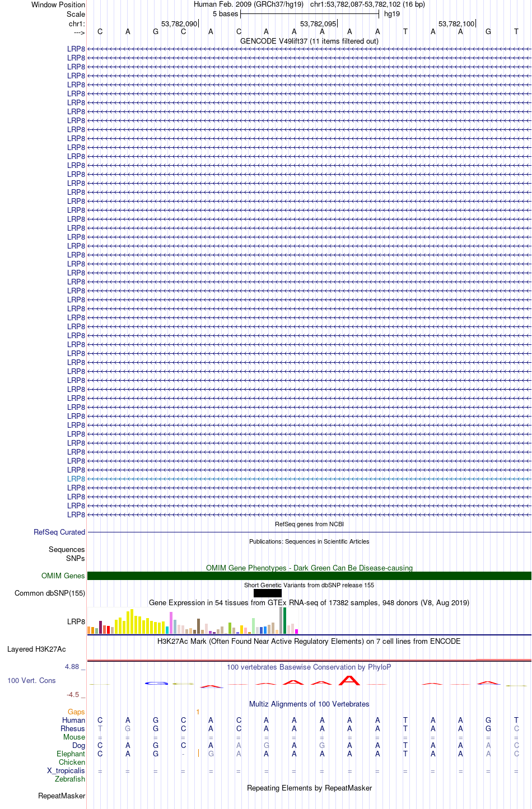Click the 100 Vert. Cons label
The image size is (532, 809).
tap(31, 680)
